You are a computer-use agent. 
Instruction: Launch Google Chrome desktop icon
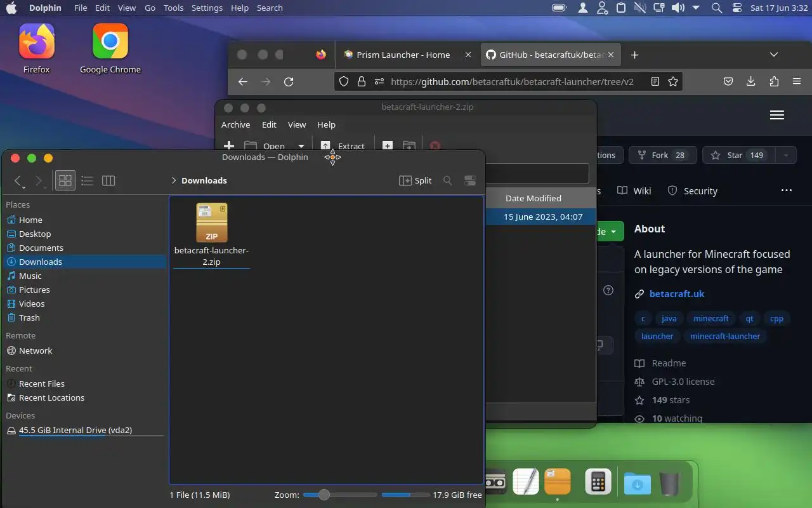pyautogui.click(x=110, y=49)
